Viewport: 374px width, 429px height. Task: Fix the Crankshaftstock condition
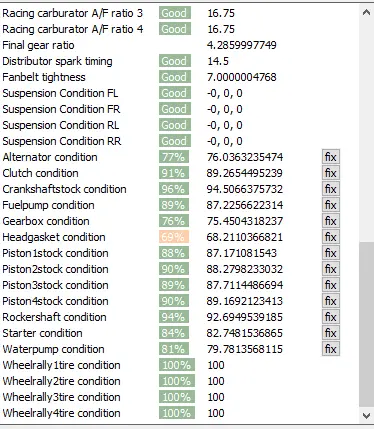[x=331, y=189]
